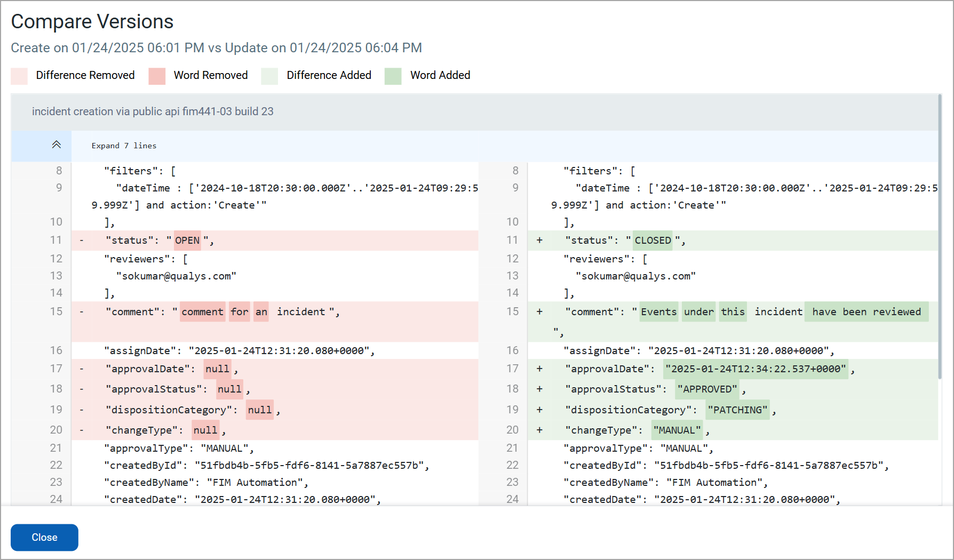The height and width of the screenshot is (560, 954).
Task: Click removed 'null' on changeType line
Action: tap(205, 430)
